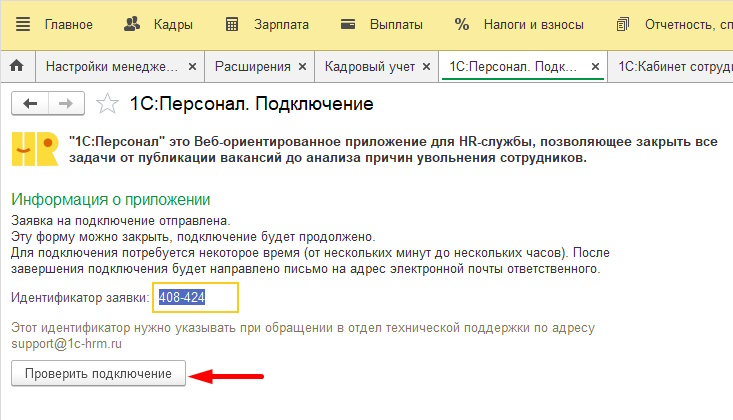The width and height of the screenshot is (733, 420).
Task: Click the Идентификатор заявки field
Action: 195,297
